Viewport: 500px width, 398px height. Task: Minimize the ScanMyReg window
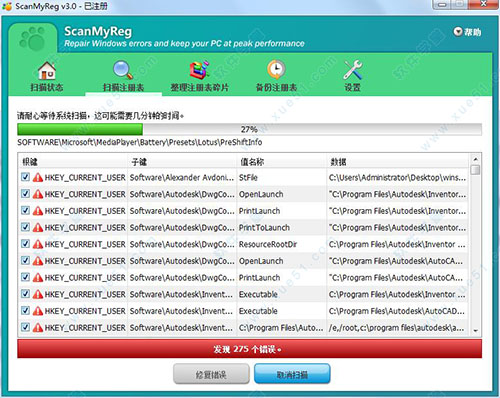point(443,4)
